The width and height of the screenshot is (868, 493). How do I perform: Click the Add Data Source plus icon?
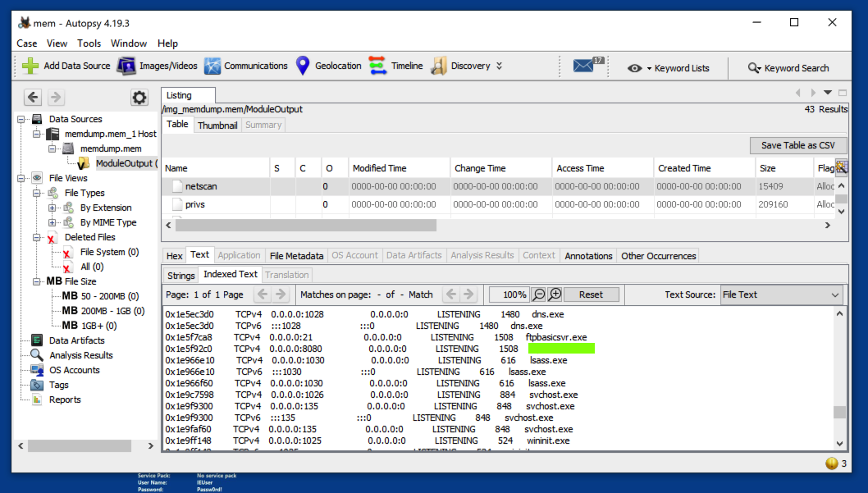[30, 66]
